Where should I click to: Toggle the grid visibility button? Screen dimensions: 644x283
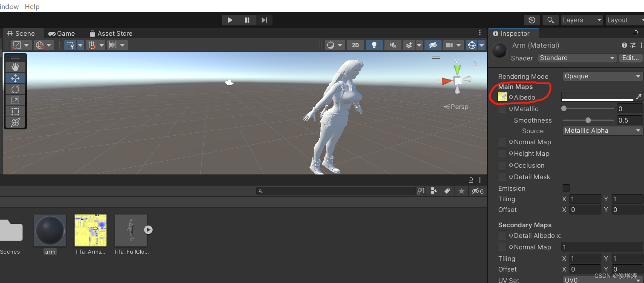[70, 45]
